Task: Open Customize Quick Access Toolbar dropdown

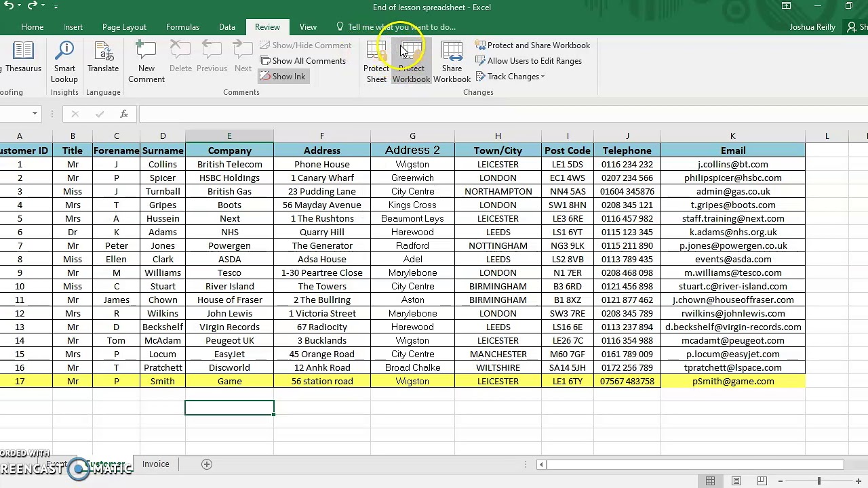Action: [x=56, y=6]
